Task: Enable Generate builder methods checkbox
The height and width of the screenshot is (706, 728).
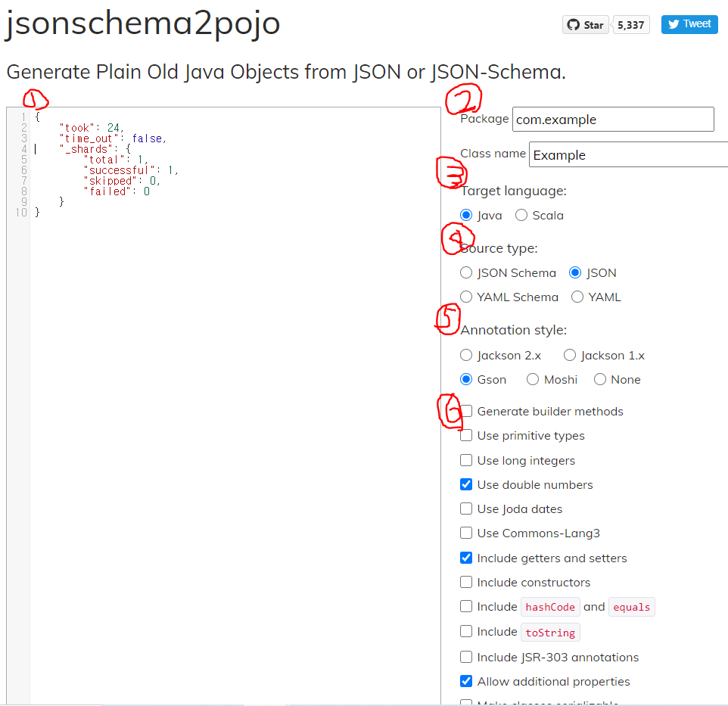Action: pyautogui.click(x=466, y=411)
